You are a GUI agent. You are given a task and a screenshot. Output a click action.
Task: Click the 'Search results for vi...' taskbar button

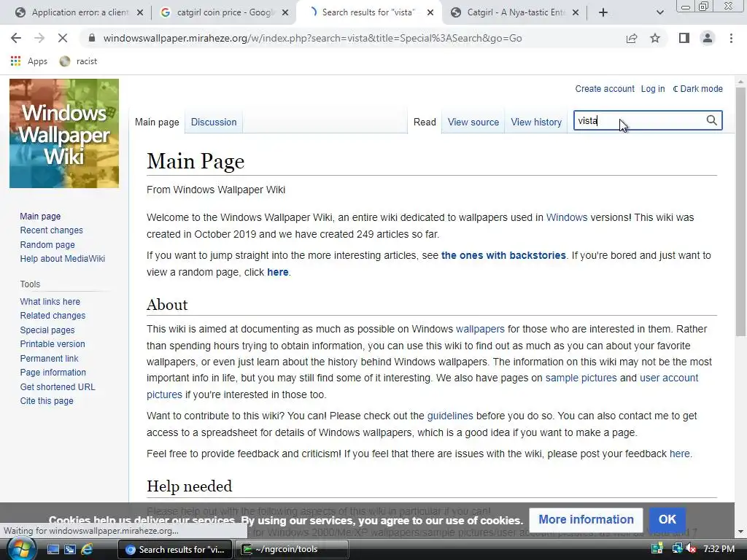175,550
